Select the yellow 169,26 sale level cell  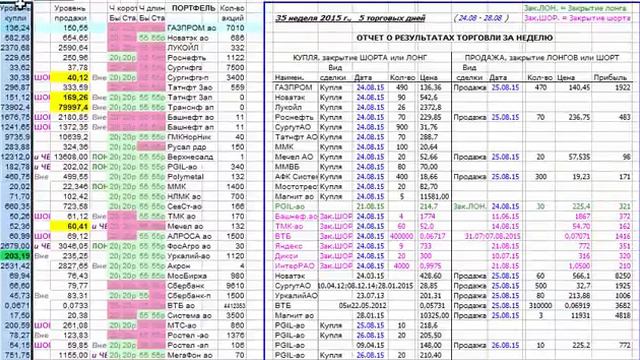tap(70, 98)
